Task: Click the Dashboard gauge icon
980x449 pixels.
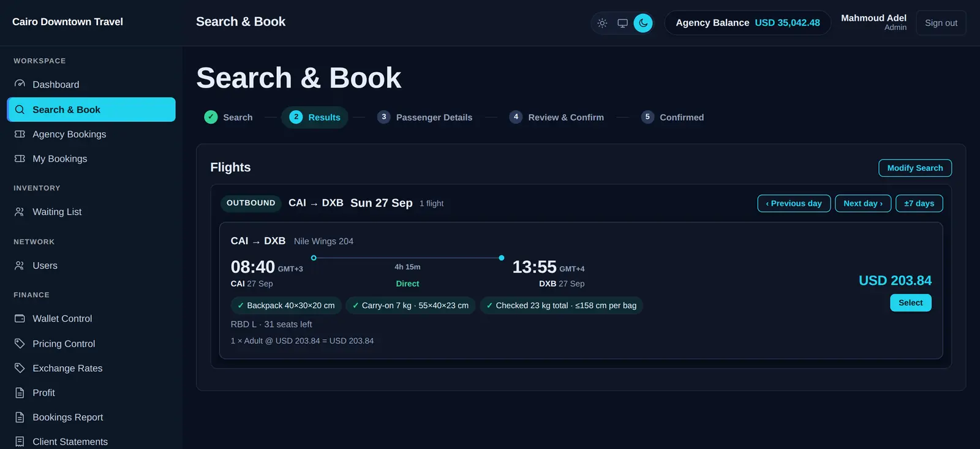Action: pos(20,84)
